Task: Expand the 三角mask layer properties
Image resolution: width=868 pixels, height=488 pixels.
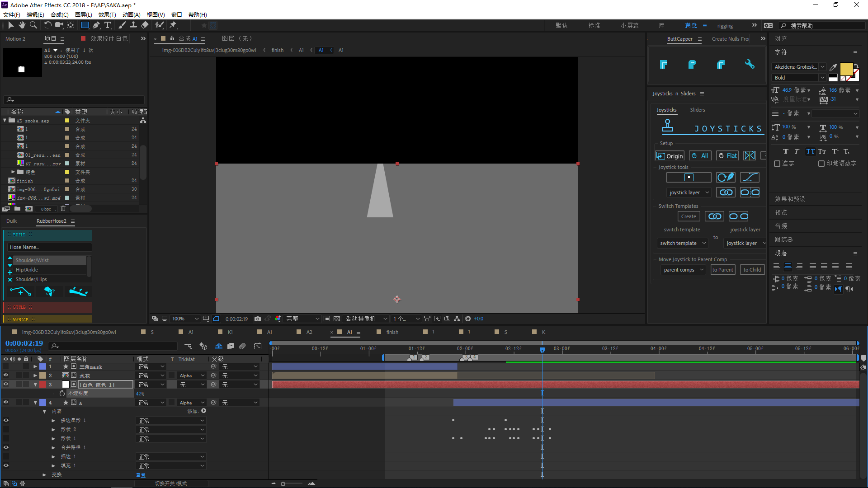Action: (35, 367)
